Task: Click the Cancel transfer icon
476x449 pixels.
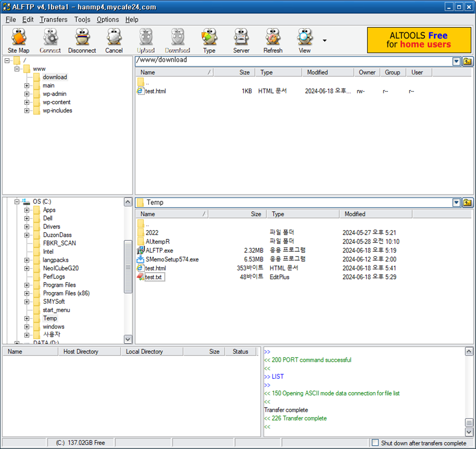Action: click(114, 40)
